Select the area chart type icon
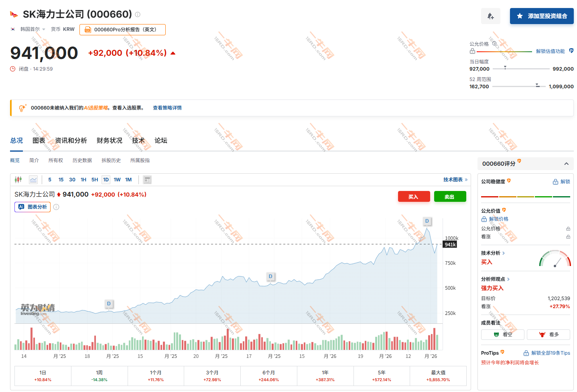Screen dimensions: 577x392 33,180
